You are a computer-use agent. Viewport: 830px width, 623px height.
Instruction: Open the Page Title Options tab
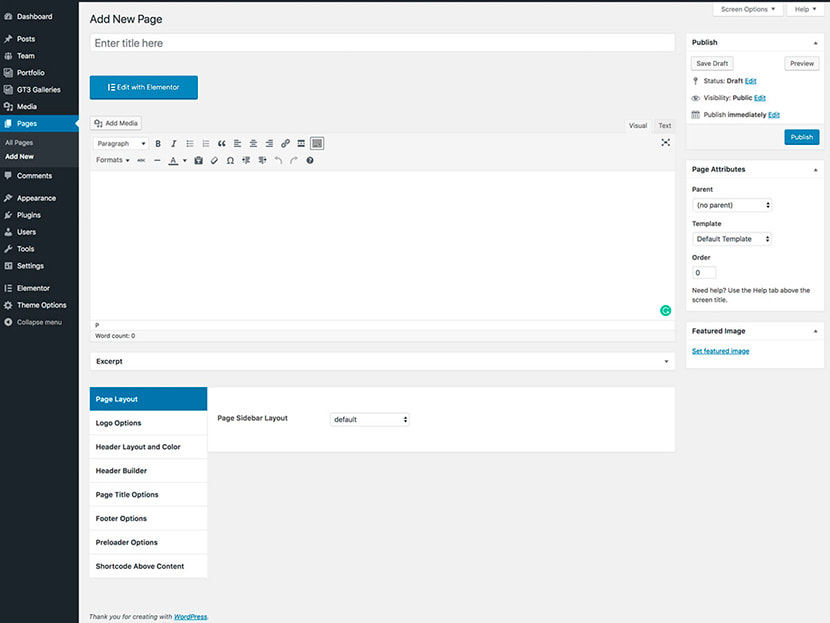[148, 494]
